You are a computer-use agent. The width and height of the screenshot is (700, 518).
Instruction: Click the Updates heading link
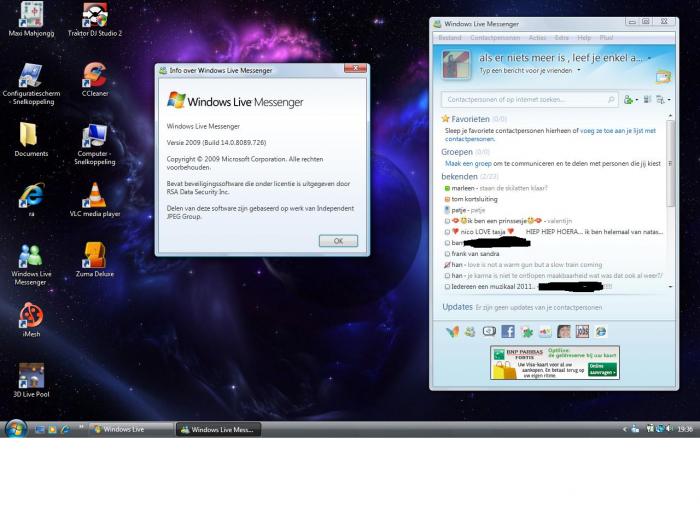(x=457, y=307)
